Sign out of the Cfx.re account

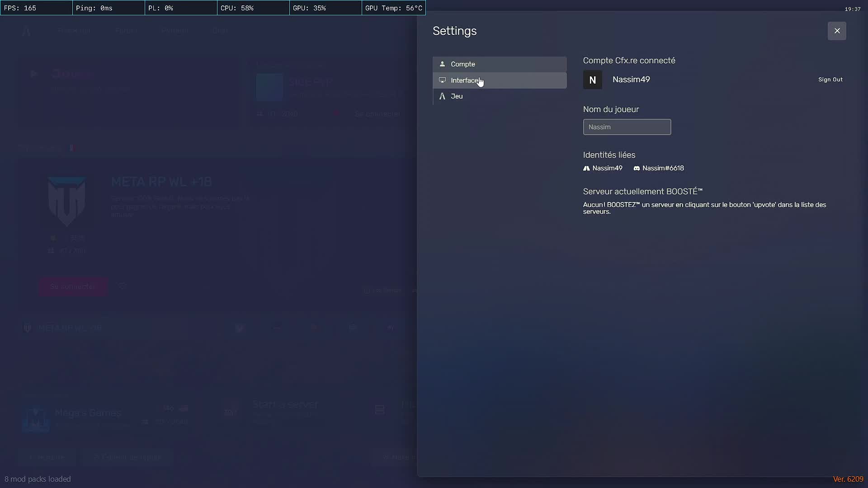(x=830, y=80)
